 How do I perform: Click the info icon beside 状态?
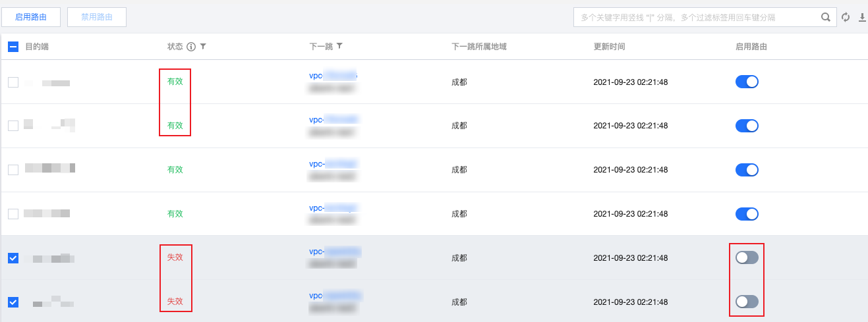191,47
